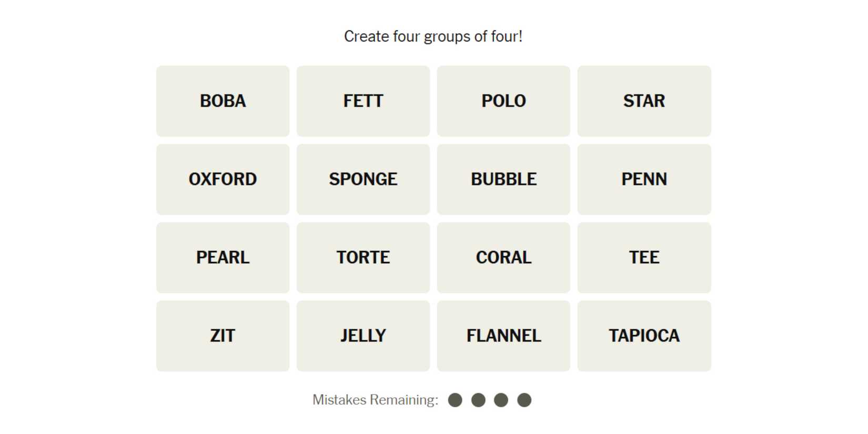
Task: Click the "Create four groups of four!" heading
Action: click(x=433, y=36)
